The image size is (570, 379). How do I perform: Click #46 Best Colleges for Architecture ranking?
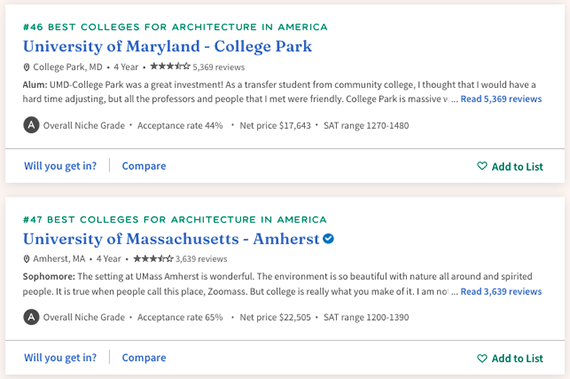pyautogui.click(x=175, y=27)
